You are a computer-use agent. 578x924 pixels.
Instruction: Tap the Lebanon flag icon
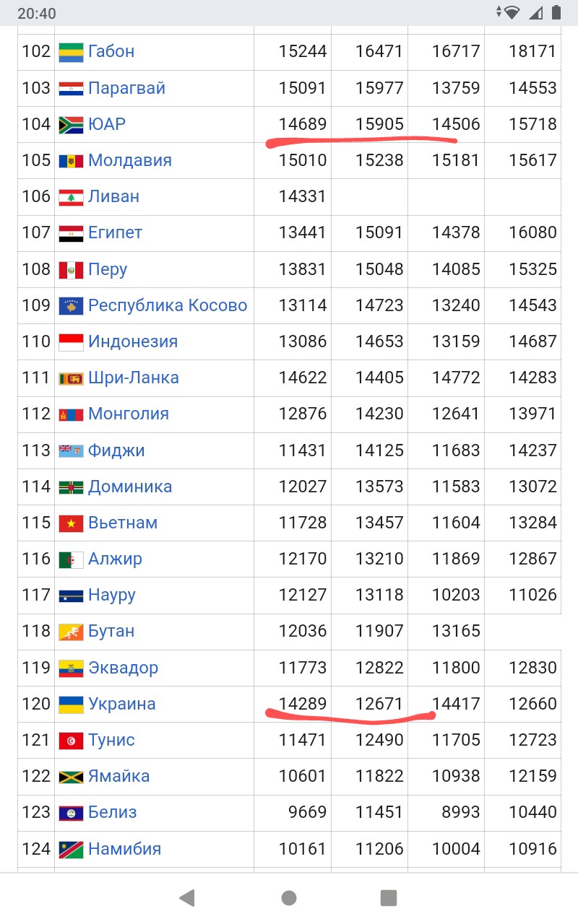click(x=71, y=196)
